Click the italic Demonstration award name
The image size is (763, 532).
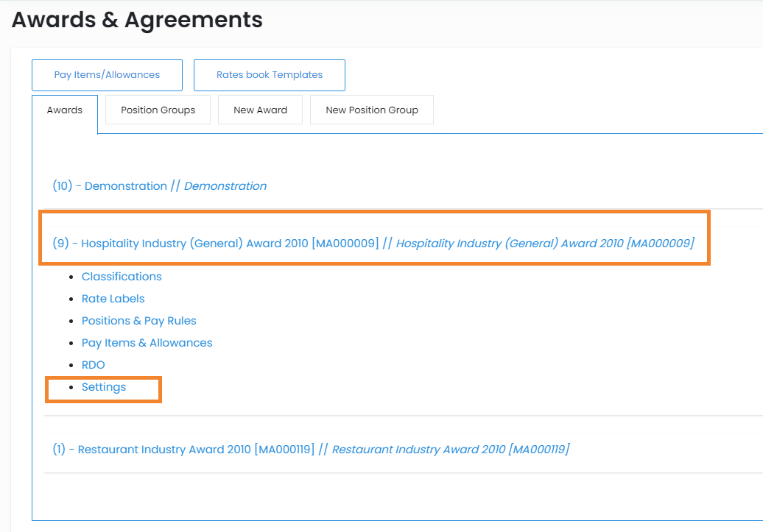point(225,186)
